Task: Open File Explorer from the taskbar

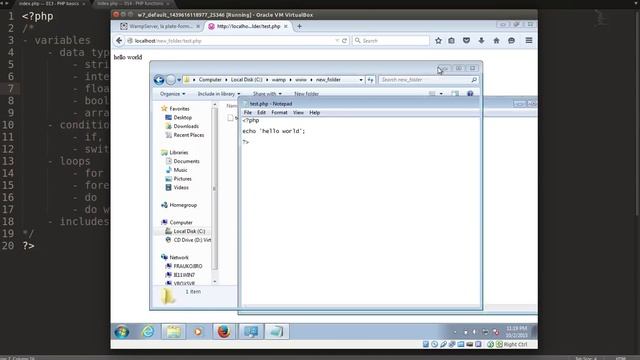Action: pos(173,332)
